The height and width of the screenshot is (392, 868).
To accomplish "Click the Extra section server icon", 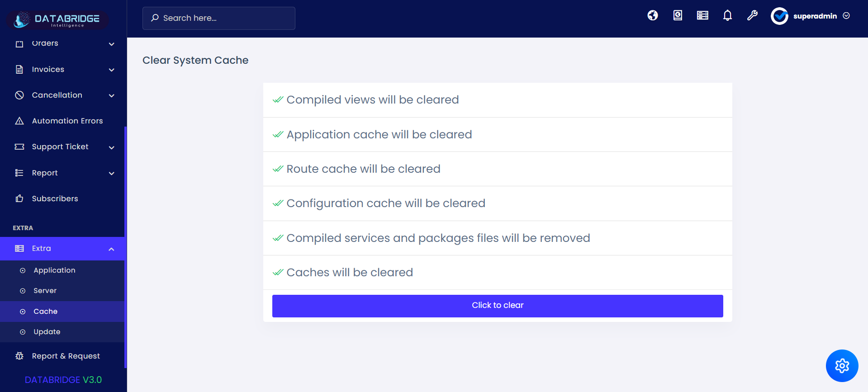I will click(x=19, y=248).
